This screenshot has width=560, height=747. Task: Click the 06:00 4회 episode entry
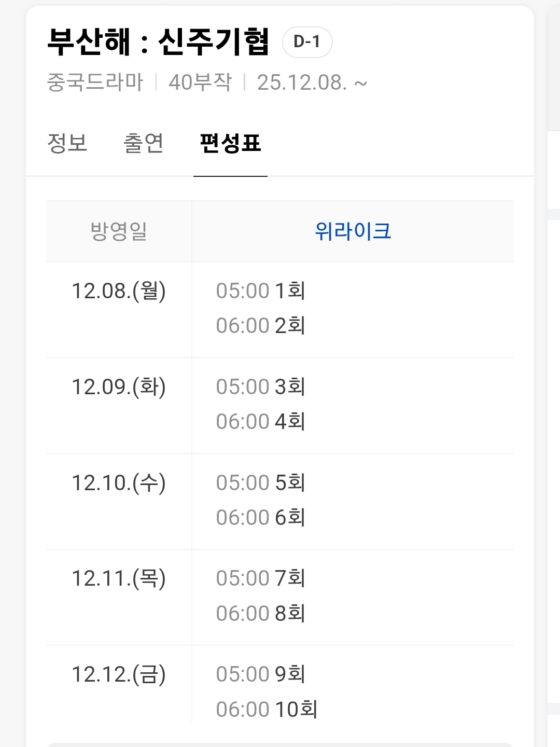click(x=260, y=422)
